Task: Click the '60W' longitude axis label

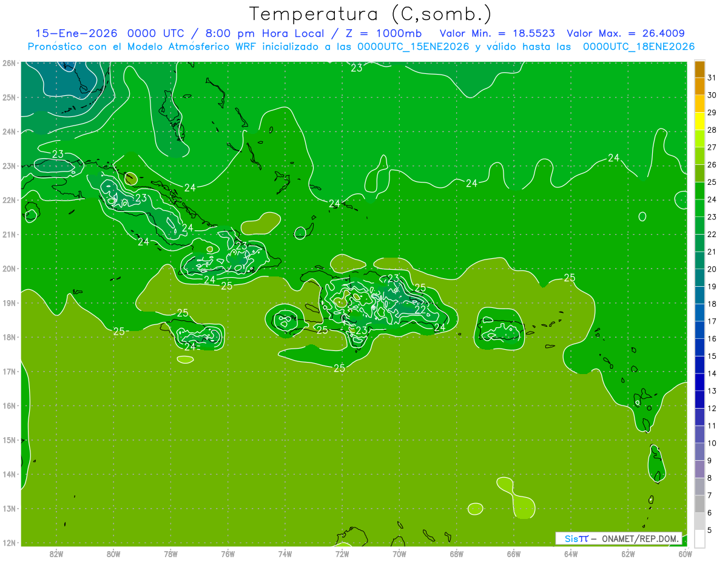Action: coord(686,554)
